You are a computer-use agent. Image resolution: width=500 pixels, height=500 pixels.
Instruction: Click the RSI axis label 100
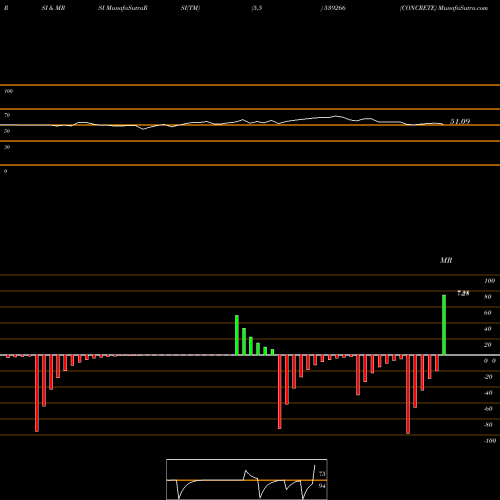click(x=9, y=91)
